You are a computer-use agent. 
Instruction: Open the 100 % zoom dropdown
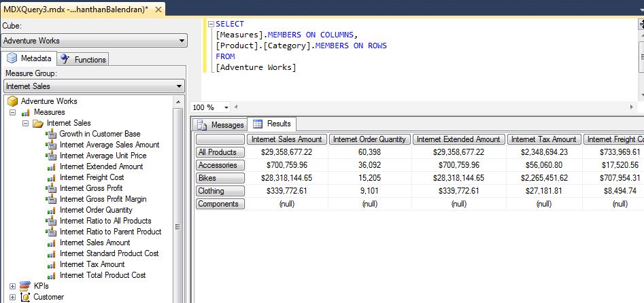pos(226,107)
